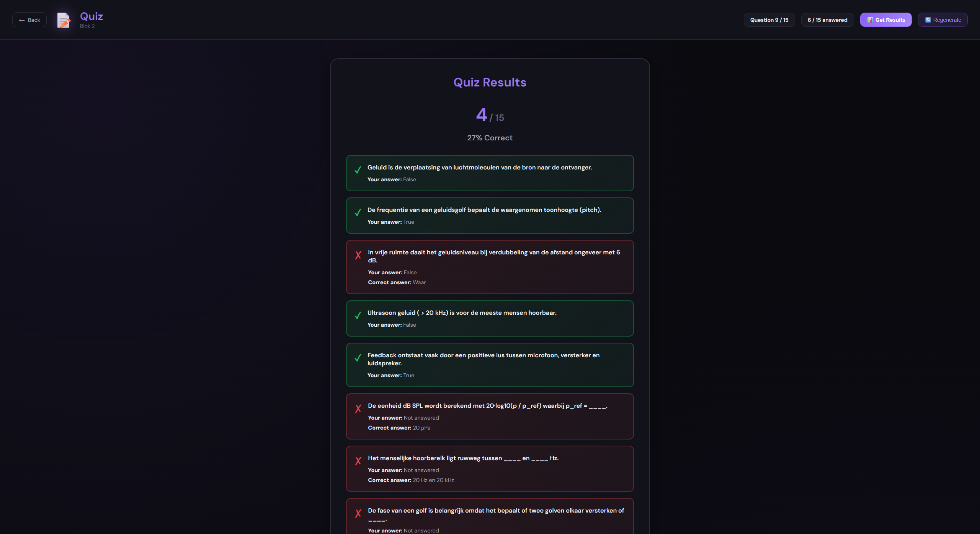
Task: Click the Get Results button
Action: pyautogui.click(x=885, y=20)
